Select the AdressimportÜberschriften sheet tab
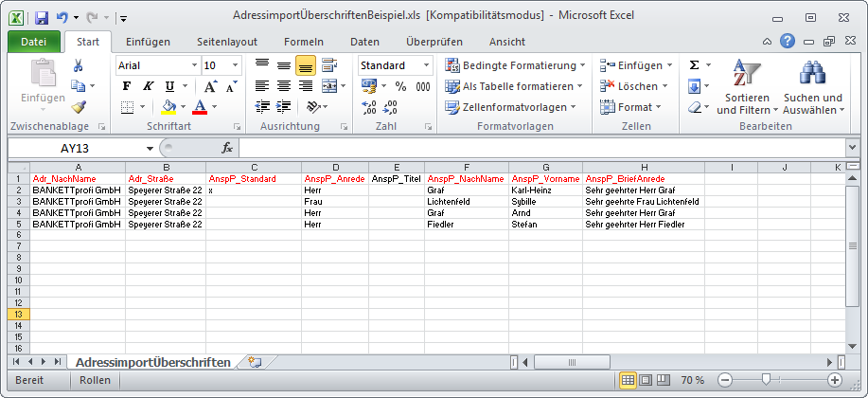 (x=152, y=363)
